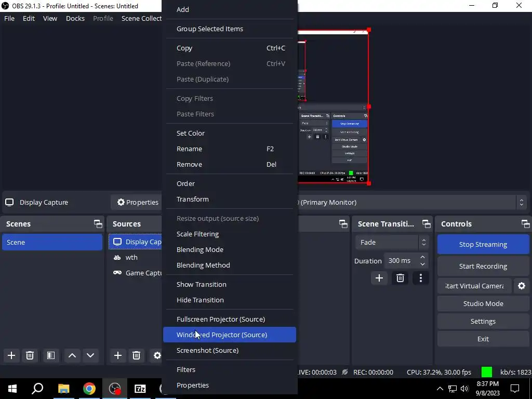The image size is (532, 399).
Task: Open Windows Start menu
Action: [x=12, y=389]
